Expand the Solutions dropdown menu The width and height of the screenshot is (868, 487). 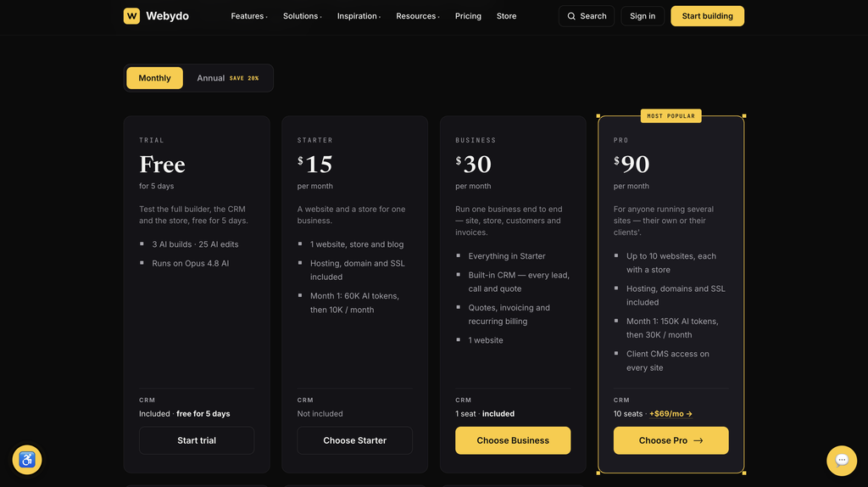pyautogui.click(x=303, y=16)
